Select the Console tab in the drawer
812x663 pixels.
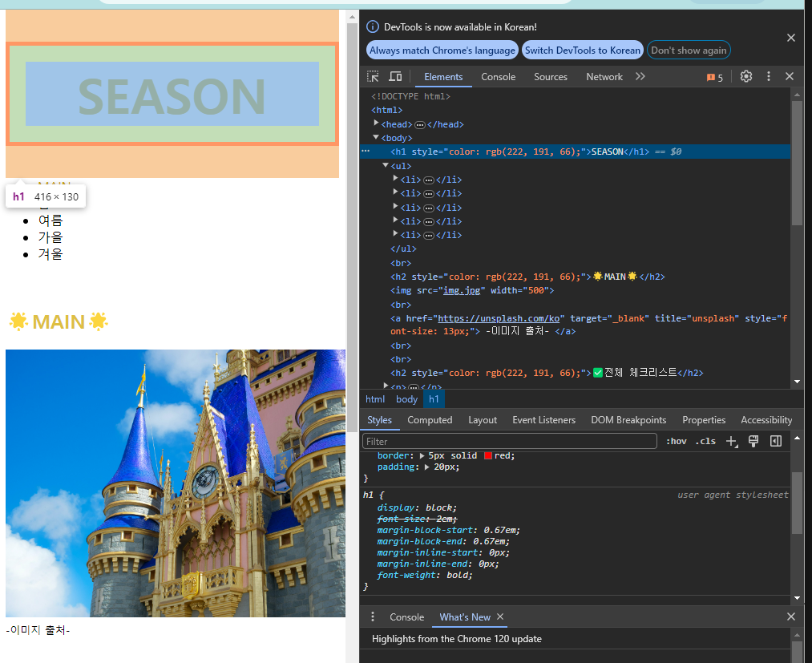click(x=406, y=617)
